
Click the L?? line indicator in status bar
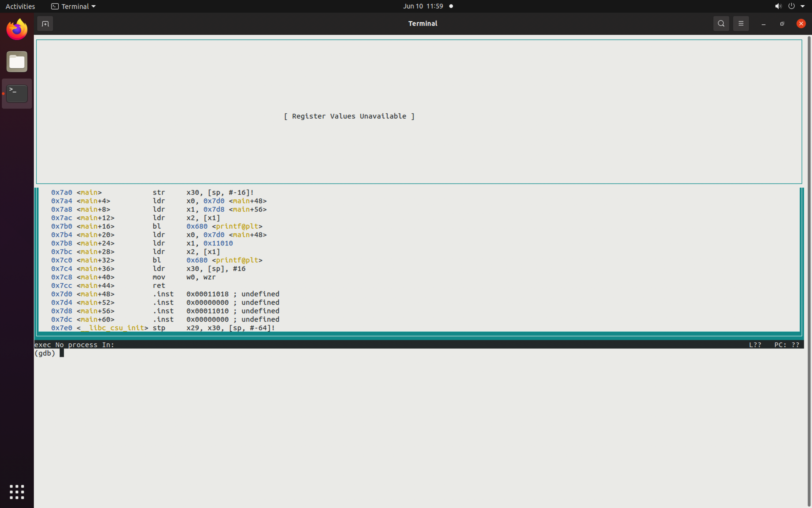point(755,345)
